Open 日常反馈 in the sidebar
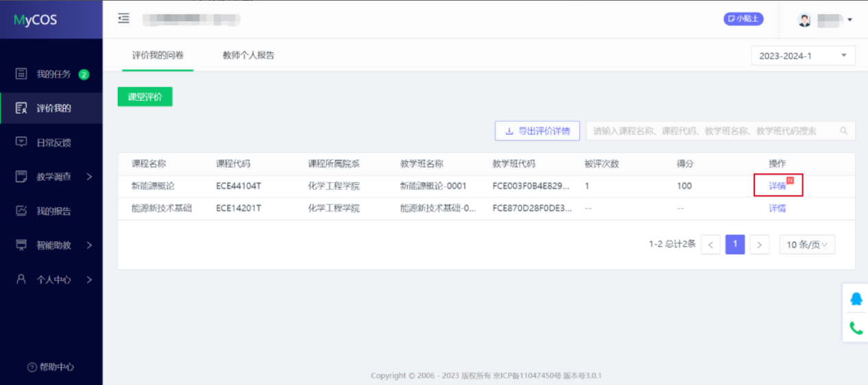 [53, 142]
